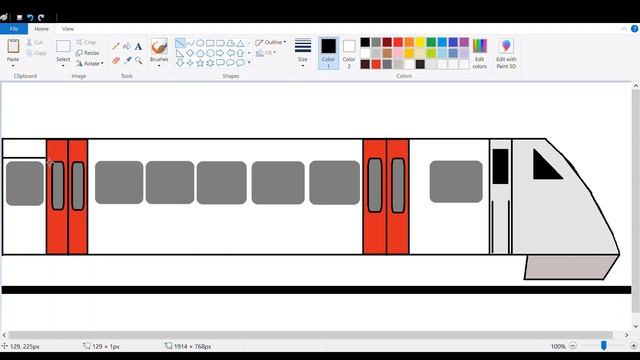Screen dimensions: 640x360
Task: Open the File menu
Action: [x=14, y=29]
